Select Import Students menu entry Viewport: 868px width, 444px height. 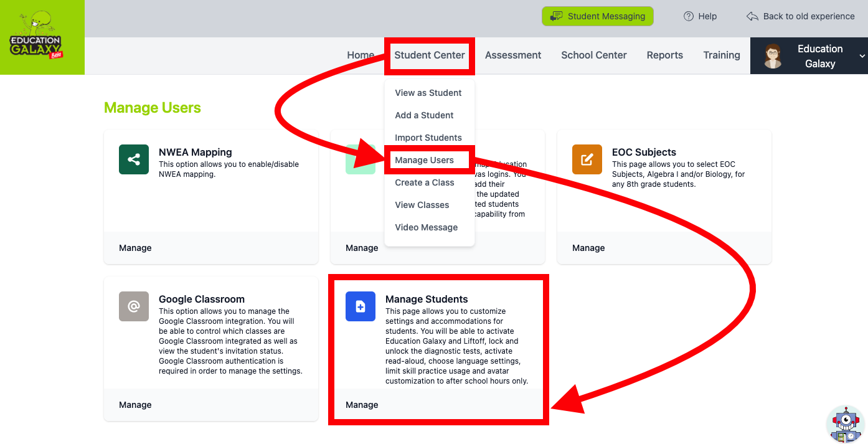[428, 138]
